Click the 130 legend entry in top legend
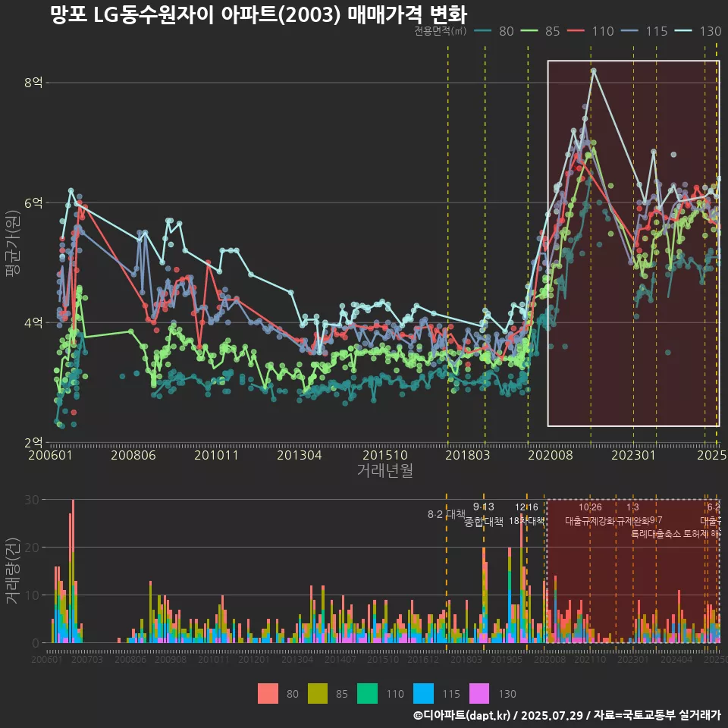This screenshot has height=728, width=728. click(698, 31)
